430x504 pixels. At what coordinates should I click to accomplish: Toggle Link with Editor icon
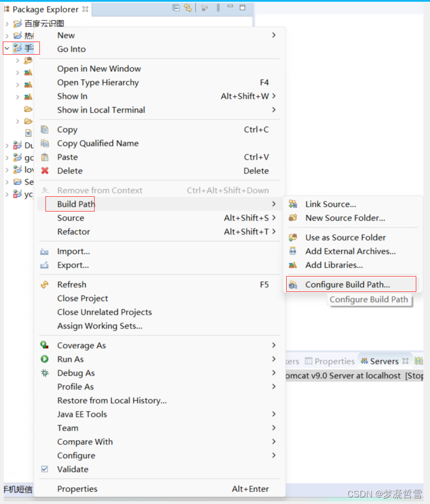point(188,8)
